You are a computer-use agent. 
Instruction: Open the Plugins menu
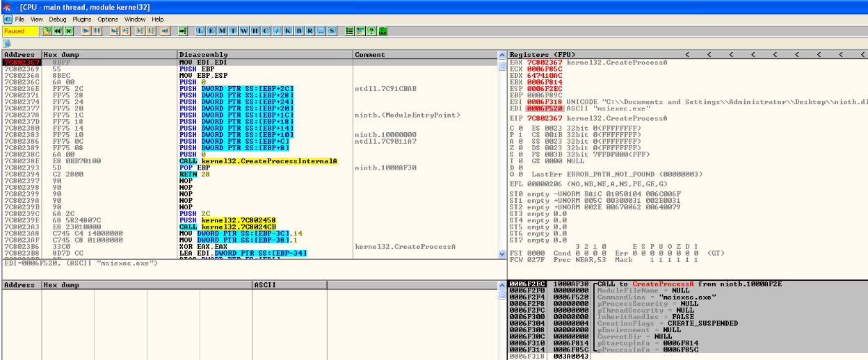coord(81,19)
